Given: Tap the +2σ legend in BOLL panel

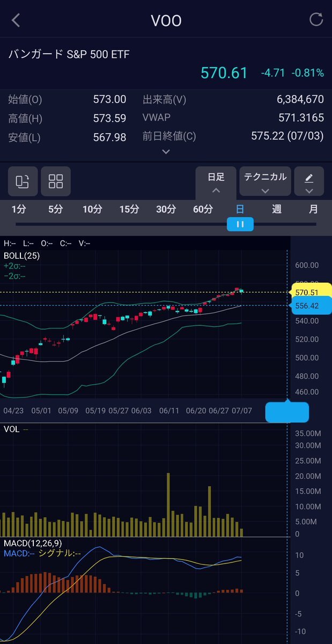Looking at the screenshot, I should coord(14,266).
